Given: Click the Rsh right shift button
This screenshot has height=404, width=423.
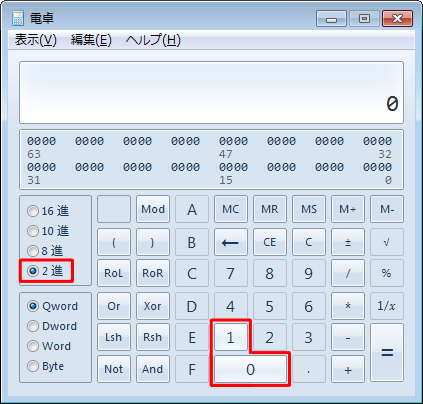Looking at the screenshot, I should [153, 337].
